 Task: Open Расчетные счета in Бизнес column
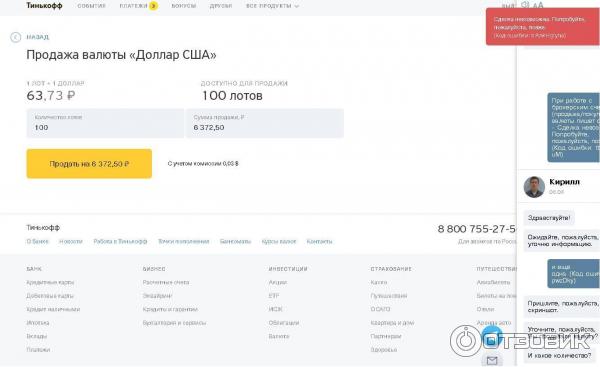tap(166, 282)
